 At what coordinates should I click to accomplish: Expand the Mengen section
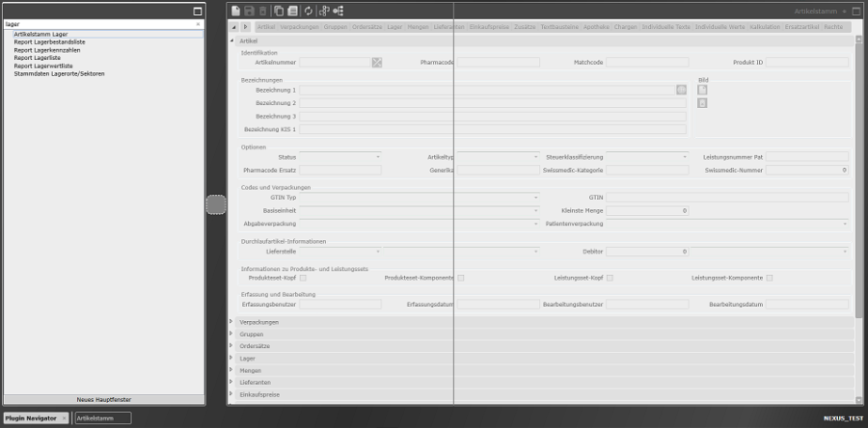tap(231, 370)
